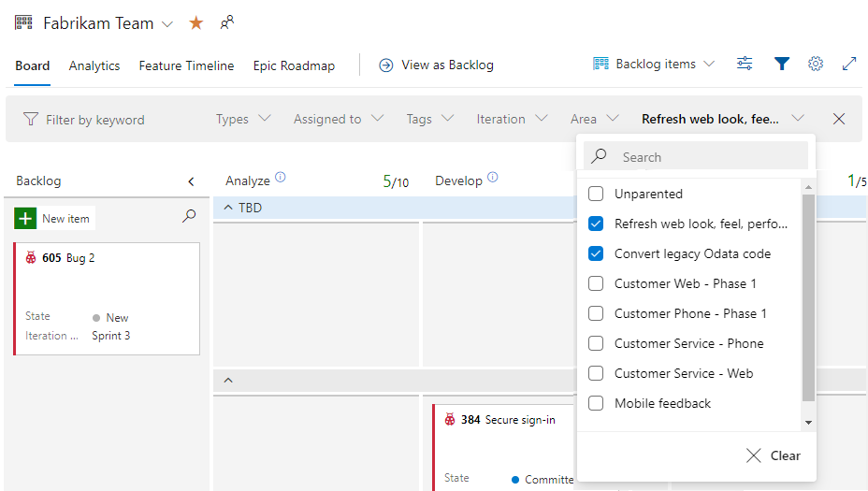The height and width of the screenshot is (491, 868).
Task: Open the Epic Roadmap tab
Action: pos(294,65)
